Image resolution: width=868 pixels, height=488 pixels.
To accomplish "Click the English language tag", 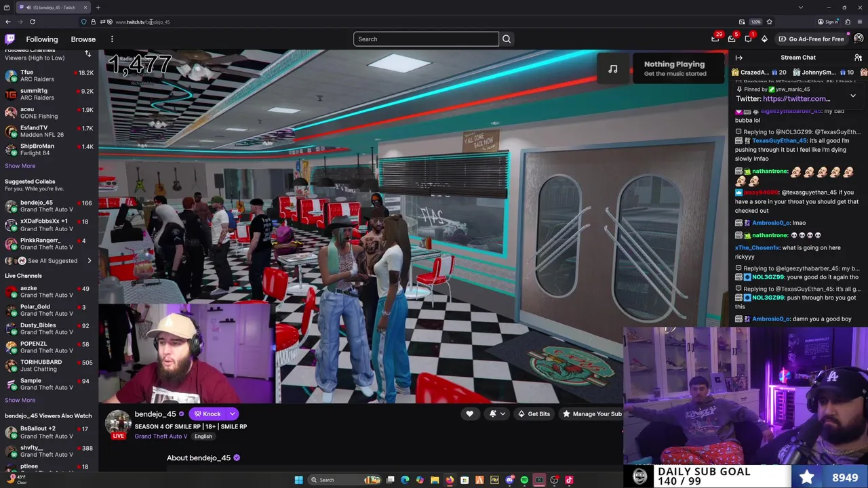I will point(203,436).
